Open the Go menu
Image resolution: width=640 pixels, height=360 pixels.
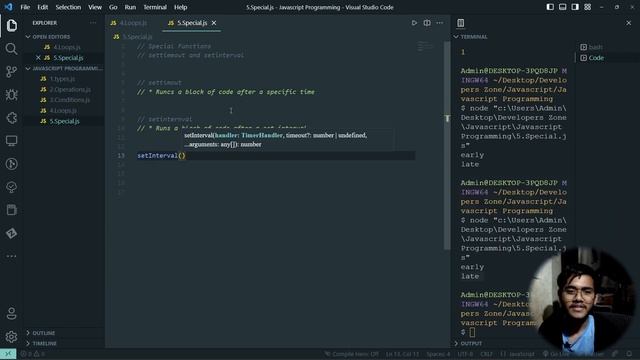click(113, 7)
